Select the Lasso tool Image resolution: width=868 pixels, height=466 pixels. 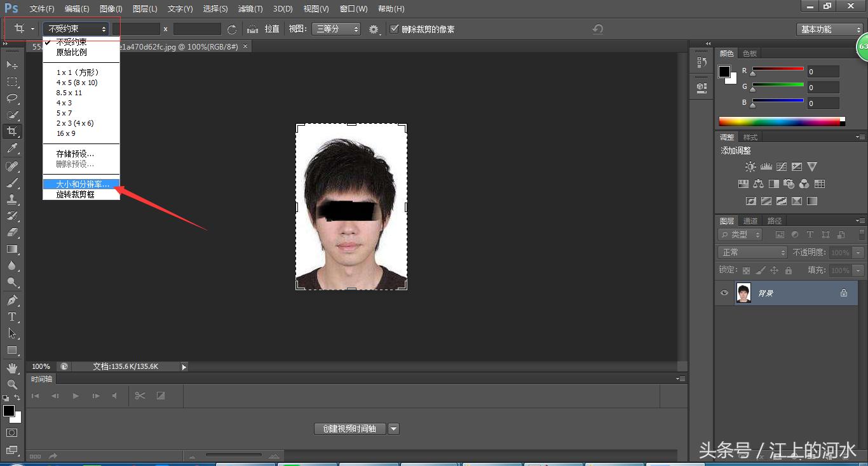[12, 98]
